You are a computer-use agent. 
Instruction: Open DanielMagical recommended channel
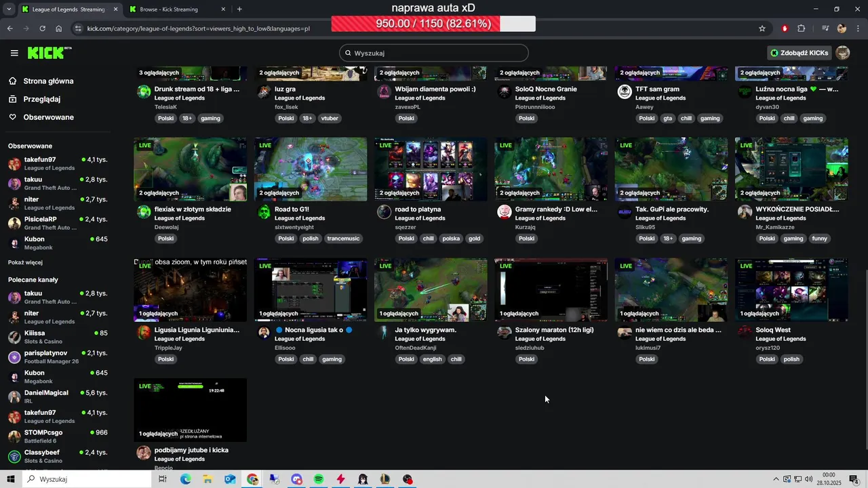coord(58,396)
